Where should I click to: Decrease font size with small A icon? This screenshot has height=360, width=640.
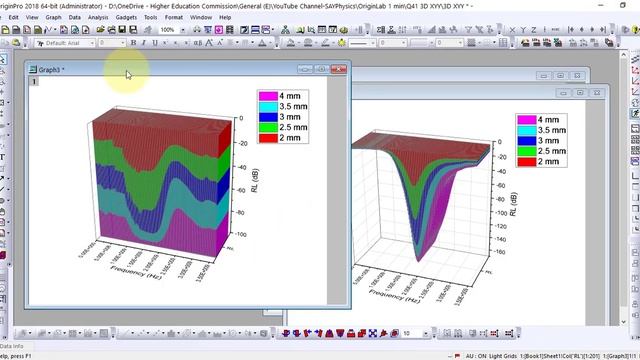tap(220, 43)
